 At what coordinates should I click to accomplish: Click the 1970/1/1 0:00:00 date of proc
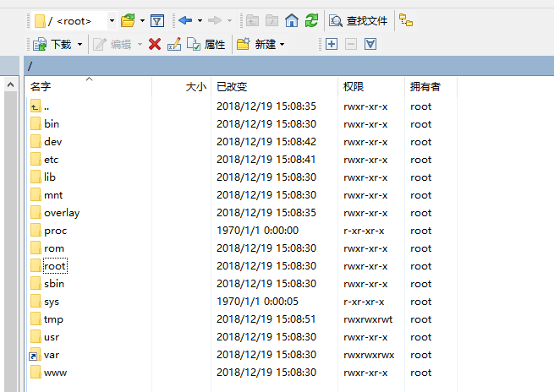click(257, 231)
